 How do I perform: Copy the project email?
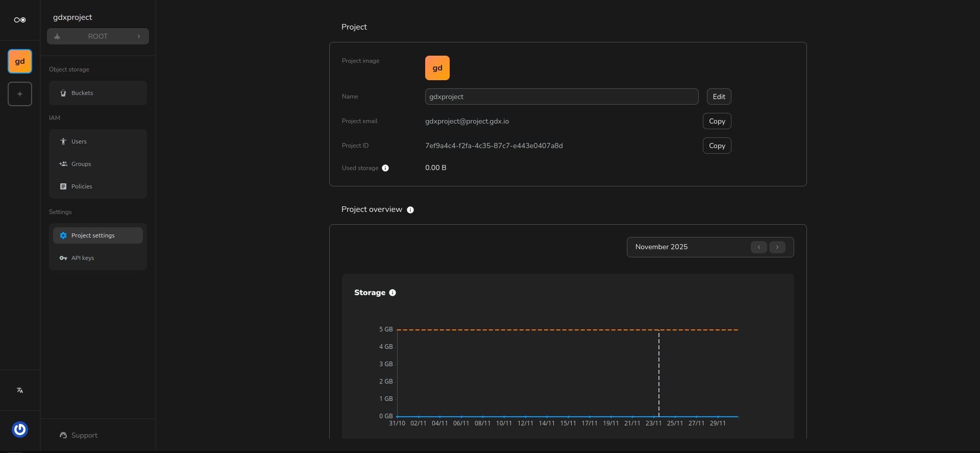(717, 121)
